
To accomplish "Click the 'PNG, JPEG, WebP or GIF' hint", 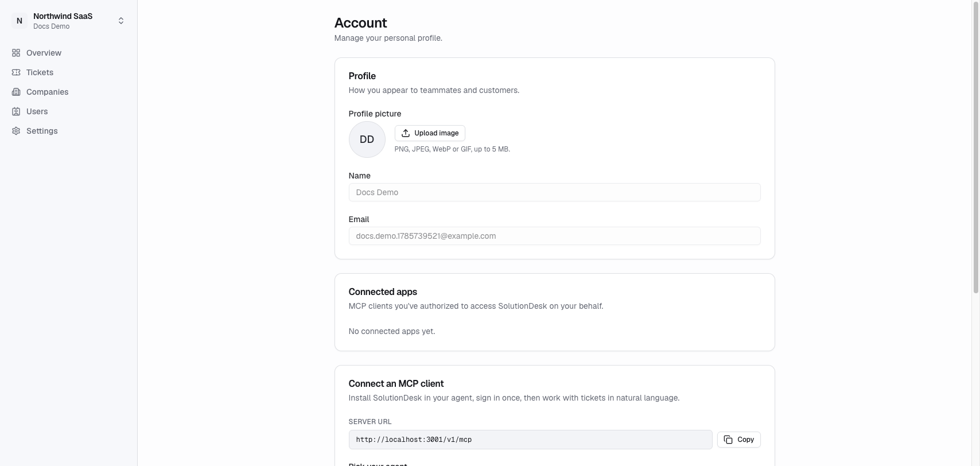I will (452, 149).
